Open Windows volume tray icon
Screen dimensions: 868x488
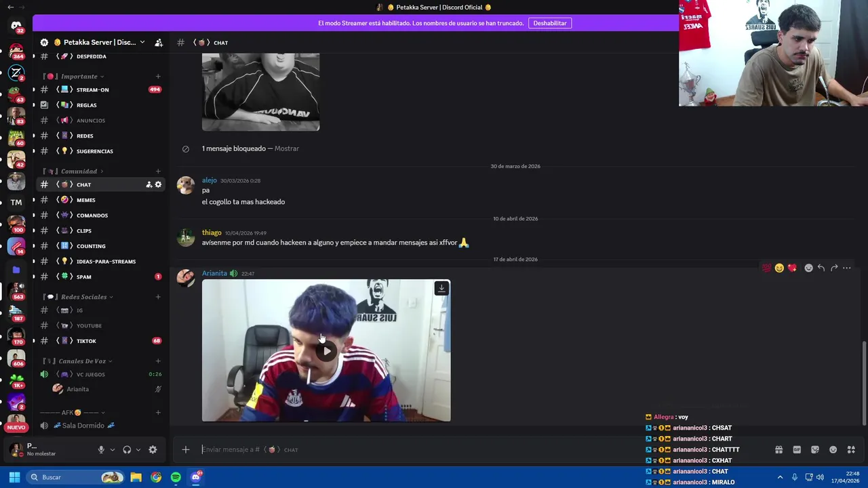820,477
